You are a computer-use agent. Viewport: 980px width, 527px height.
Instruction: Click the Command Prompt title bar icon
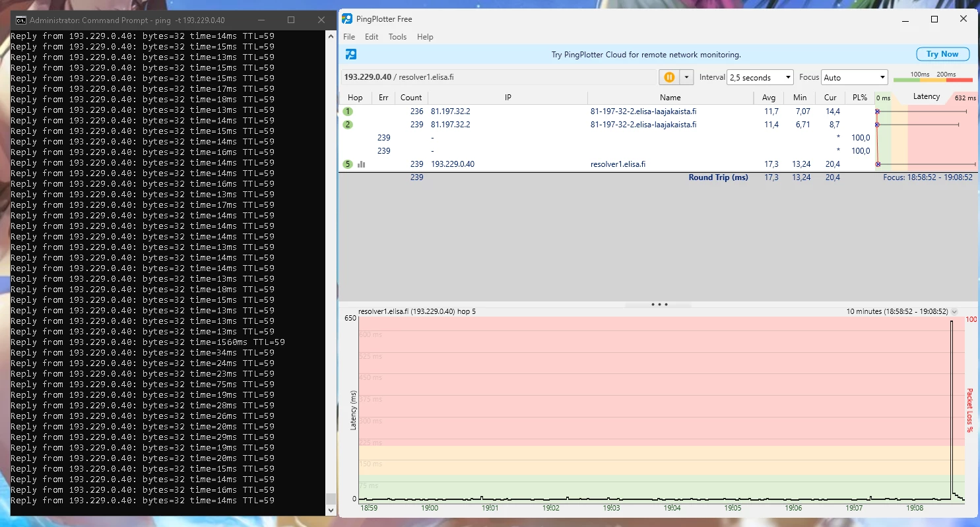tap(21, 20)
